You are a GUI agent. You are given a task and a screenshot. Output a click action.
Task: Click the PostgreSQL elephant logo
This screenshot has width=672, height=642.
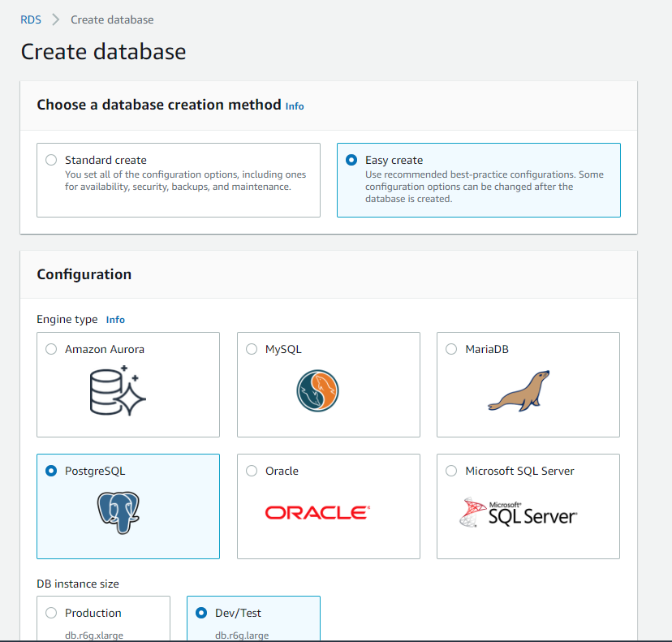point(118,513)
